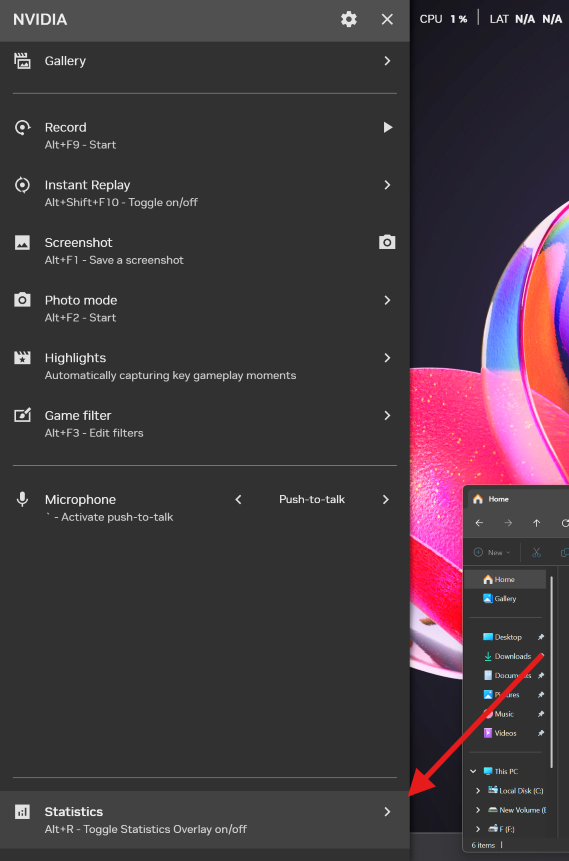
Task: Expand the NVIDIA Gallery chevron
Action: point(387,61)
